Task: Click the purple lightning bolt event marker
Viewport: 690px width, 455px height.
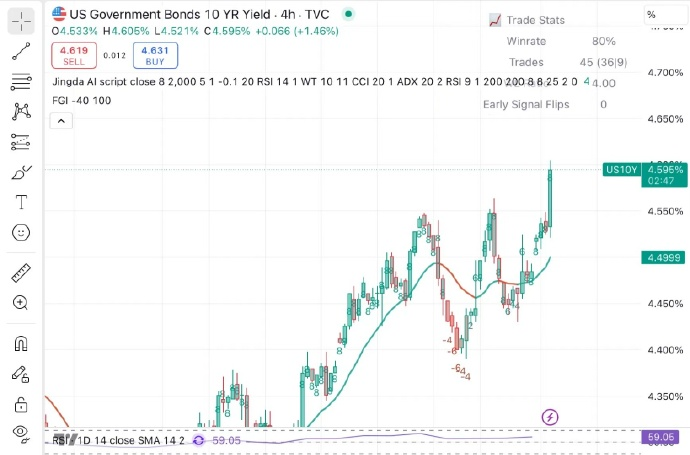Action: [x=550, y=416]
